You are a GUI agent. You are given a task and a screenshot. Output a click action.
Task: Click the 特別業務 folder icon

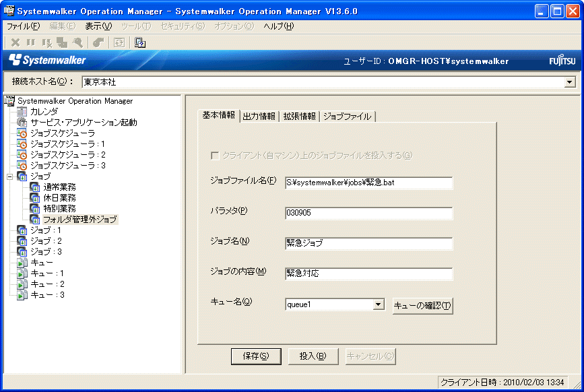coord(35,209)
